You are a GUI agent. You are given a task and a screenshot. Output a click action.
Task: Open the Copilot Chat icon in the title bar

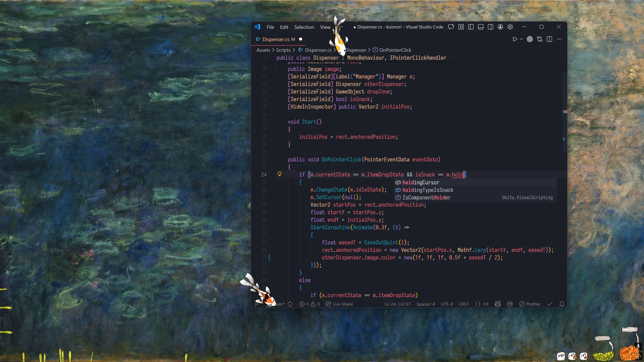pos(451,27)
